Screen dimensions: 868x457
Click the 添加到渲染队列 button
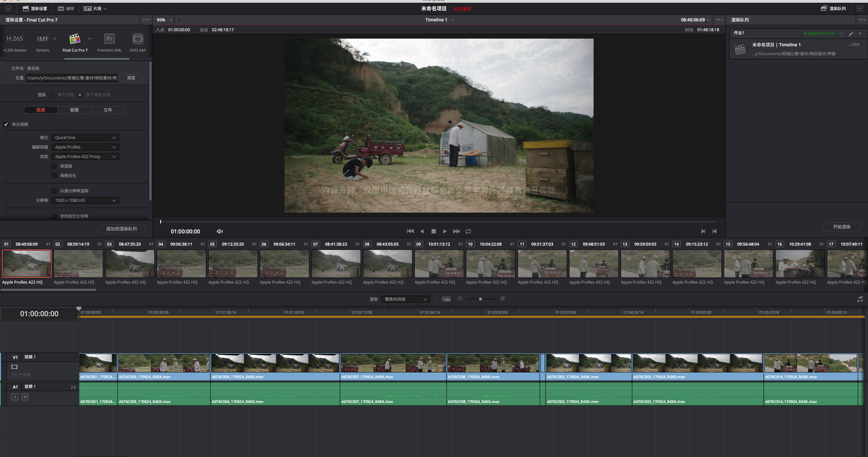coord(121,229)
